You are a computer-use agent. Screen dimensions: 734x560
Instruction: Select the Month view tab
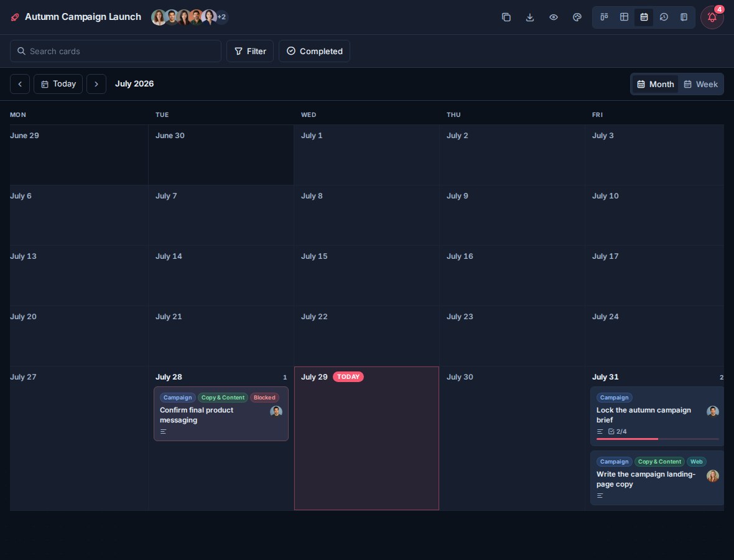655,84
